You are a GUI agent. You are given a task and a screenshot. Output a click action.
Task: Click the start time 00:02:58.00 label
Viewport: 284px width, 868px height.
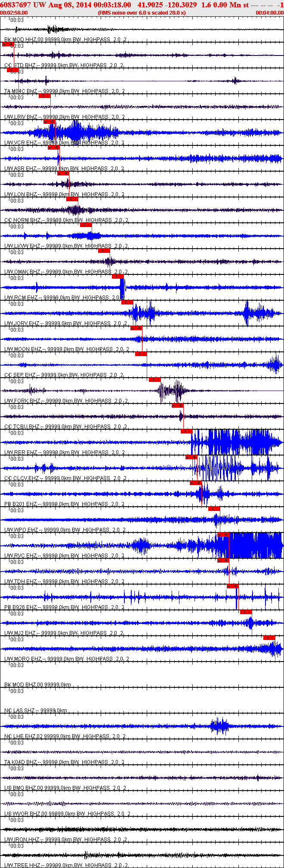pos(14,13)
